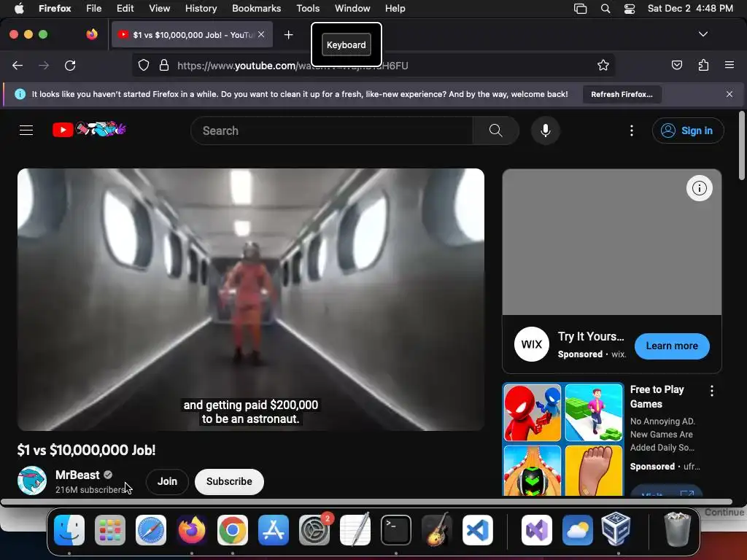Open the MrBeast channel name link

pos(77,475)
